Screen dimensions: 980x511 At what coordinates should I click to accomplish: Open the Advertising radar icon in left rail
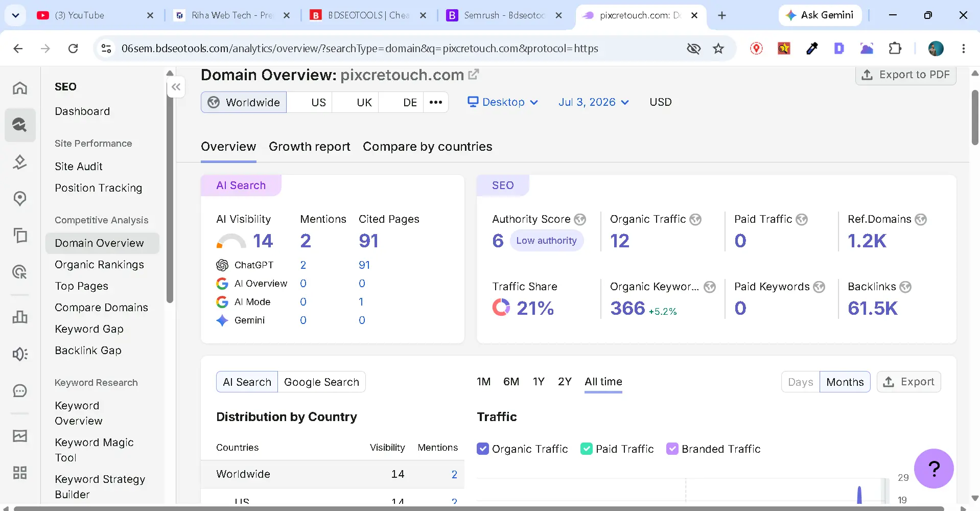20,272
